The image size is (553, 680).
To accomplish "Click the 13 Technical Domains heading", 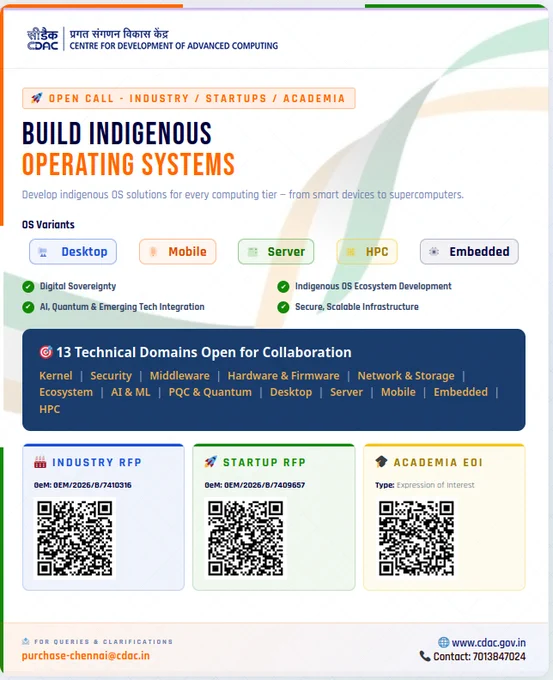I will (204, 352).
